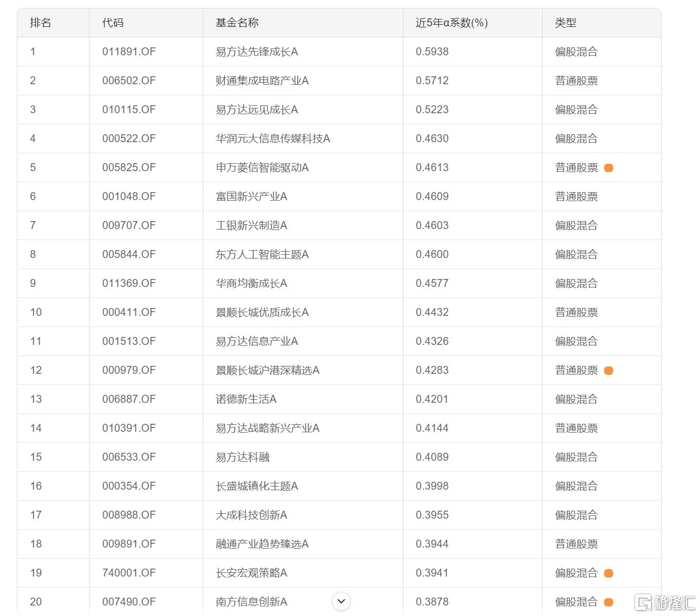Click rank number 16
This screenshot has height=616, width=700.
click(x=36, y=486)
